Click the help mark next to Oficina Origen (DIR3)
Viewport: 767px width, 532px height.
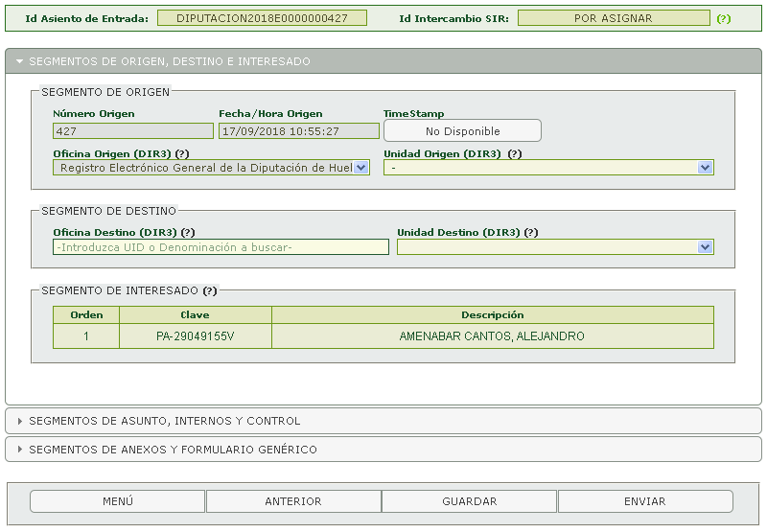point(182,154)
